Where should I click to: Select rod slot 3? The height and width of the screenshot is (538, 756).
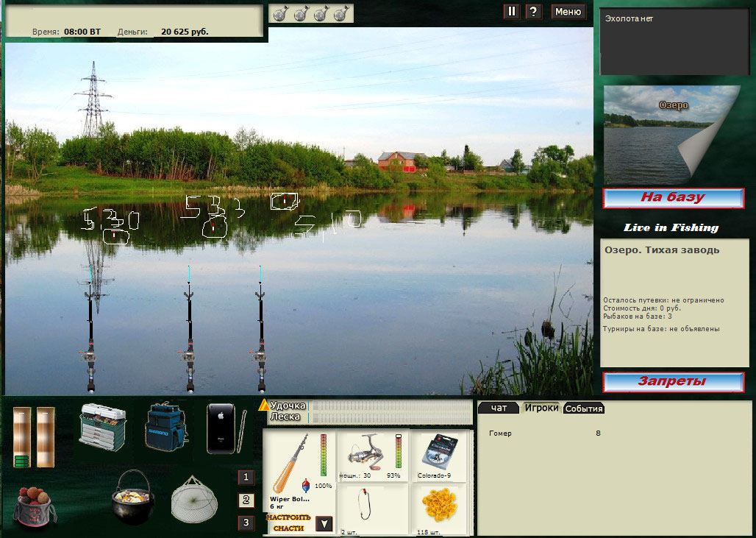point(246,523)
